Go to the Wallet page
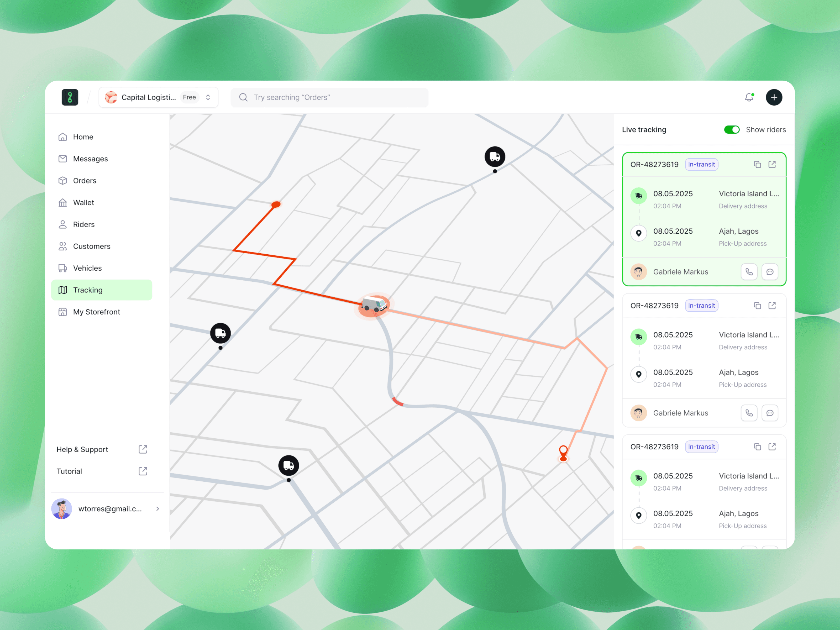Image resolution: width=840 pixels, height=630 pixels. [x=83, y=202]
